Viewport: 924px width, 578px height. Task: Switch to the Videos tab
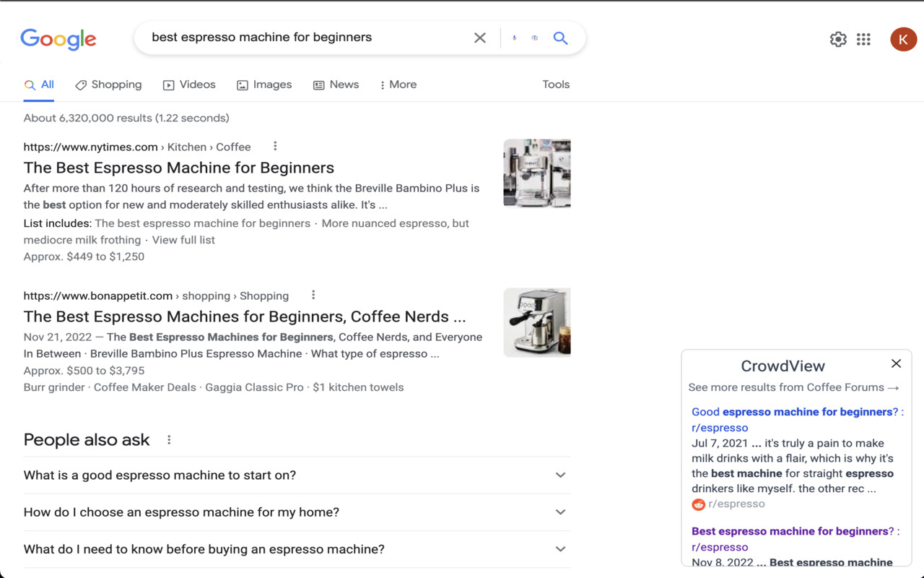point(189,85)
